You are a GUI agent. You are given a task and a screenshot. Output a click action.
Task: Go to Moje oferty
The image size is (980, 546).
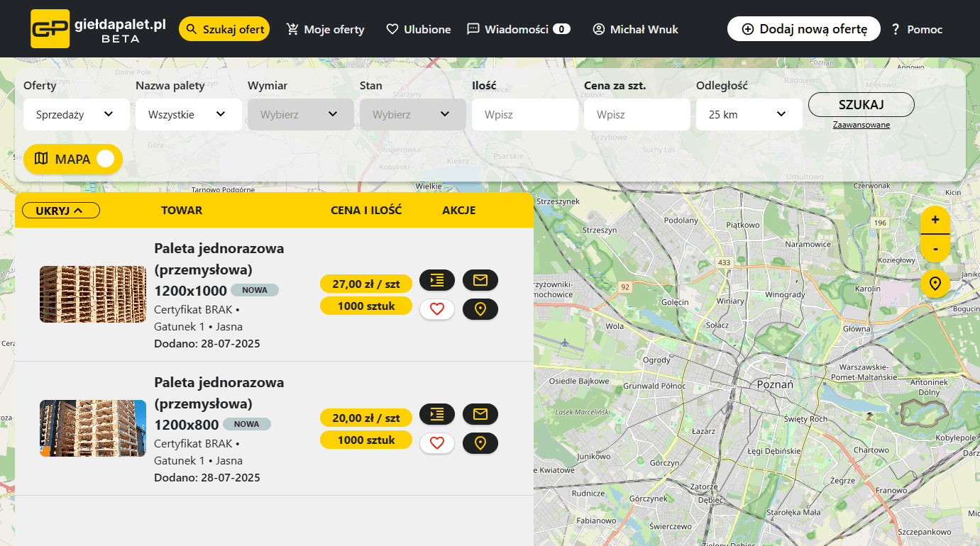pyautogui.click(x=325, y=29)
